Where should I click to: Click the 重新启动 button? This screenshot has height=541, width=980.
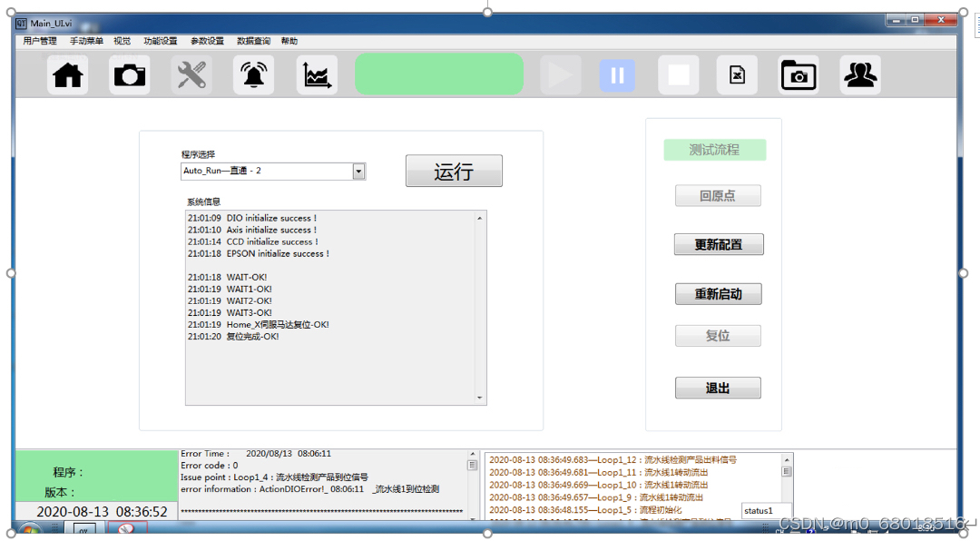(x=718, y=294)
